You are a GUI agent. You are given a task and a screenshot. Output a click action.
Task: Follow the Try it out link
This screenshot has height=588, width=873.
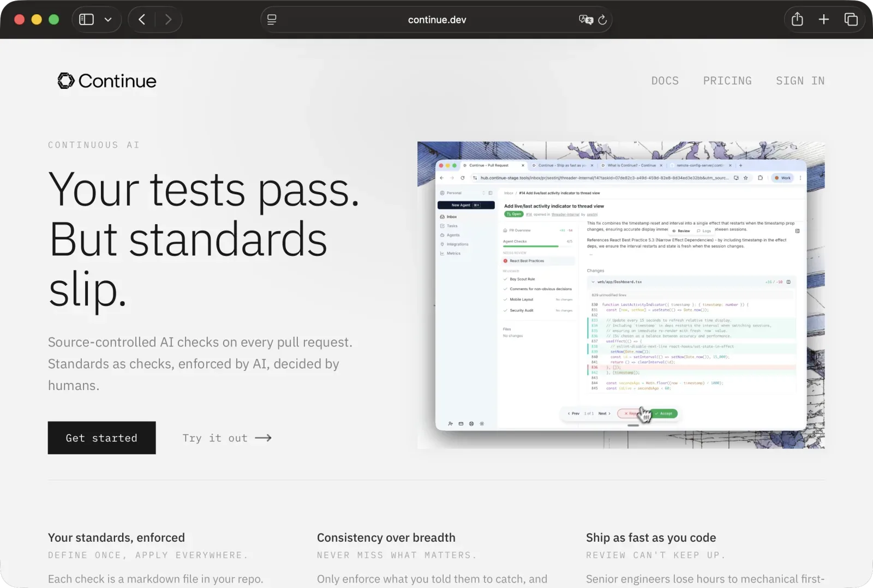tap(227, 438)
